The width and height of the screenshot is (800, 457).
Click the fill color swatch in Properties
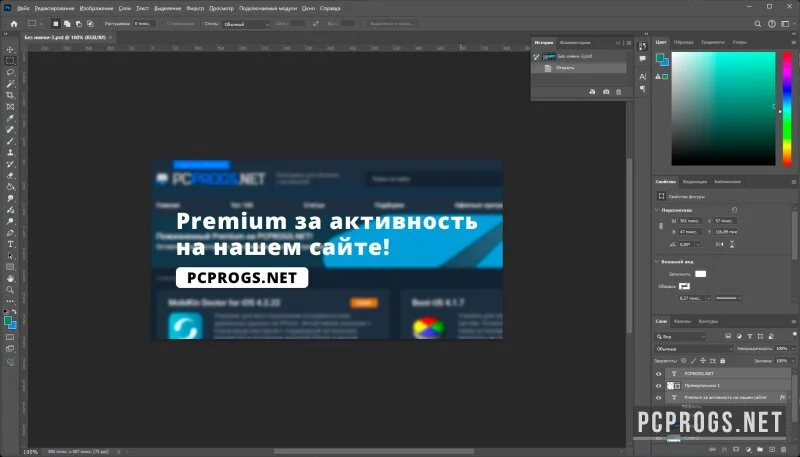(x=701, y=274)
